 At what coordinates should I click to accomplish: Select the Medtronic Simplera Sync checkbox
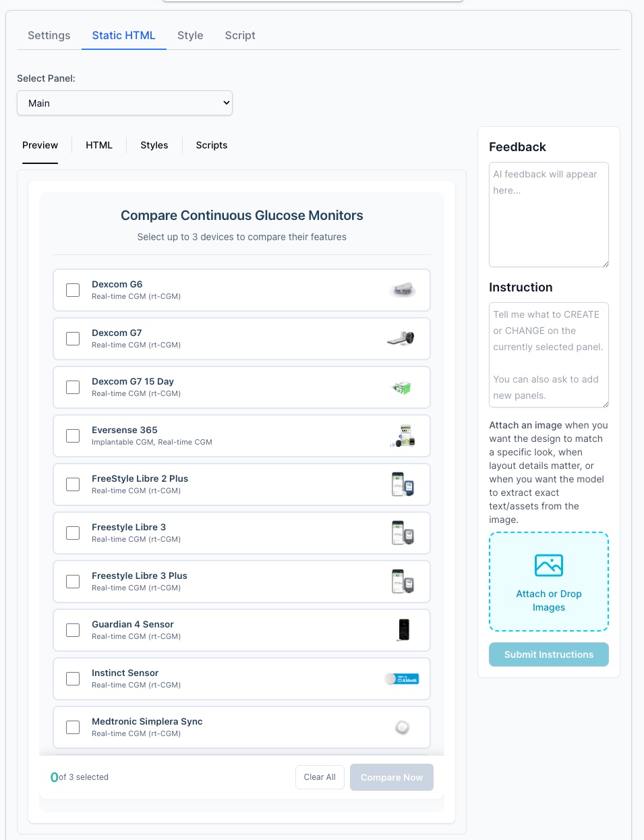[x=73, y=727]
